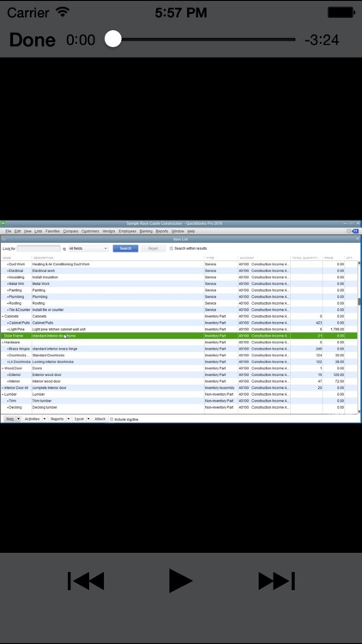The height and width of the screenshot is (644, 362).
Task: Open the Item dropdown button at bottom
Action: 12,419
